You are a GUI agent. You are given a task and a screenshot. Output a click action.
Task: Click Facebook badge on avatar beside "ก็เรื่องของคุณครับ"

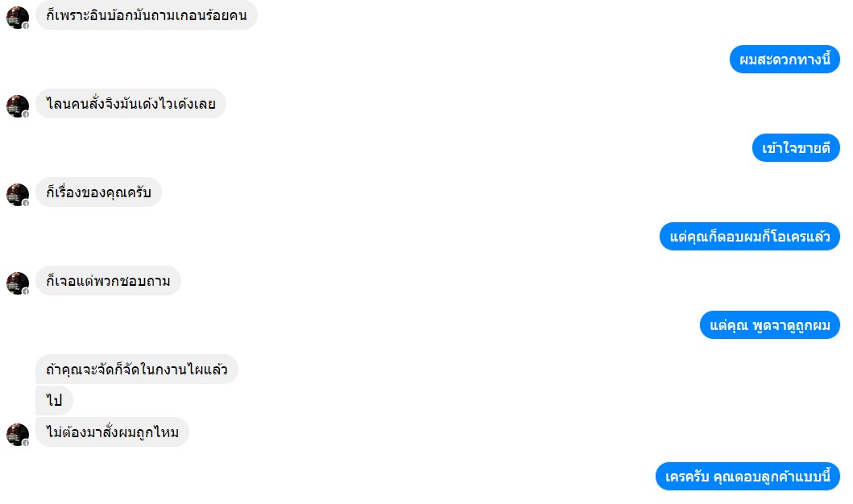(x=26, y=203)
